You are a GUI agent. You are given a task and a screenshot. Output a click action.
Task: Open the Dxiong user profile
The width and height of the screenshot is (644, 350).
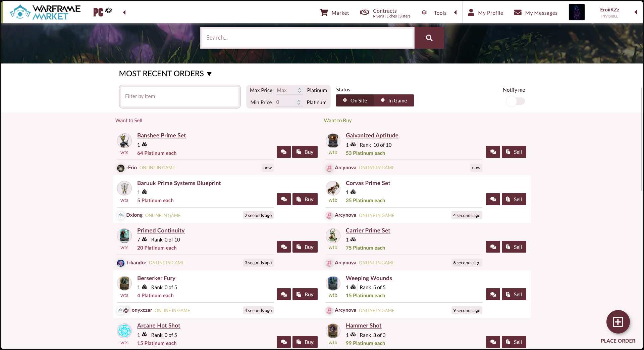[x=134, y=215]
